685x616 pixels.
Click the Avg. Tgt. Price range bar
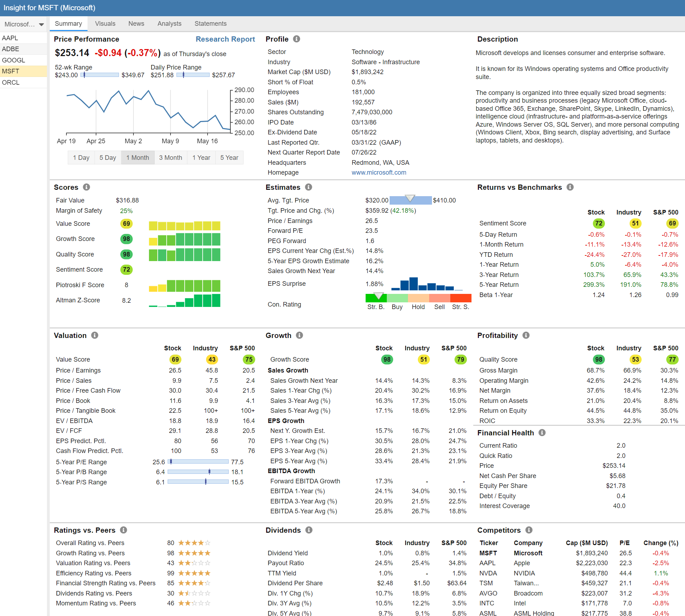click(410, 200)
